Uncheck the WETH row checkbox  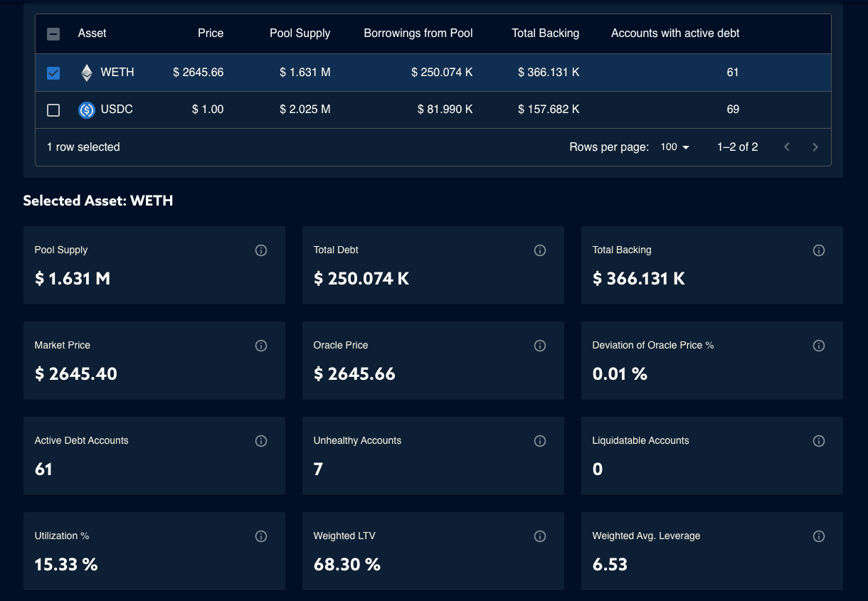(53, 72)
